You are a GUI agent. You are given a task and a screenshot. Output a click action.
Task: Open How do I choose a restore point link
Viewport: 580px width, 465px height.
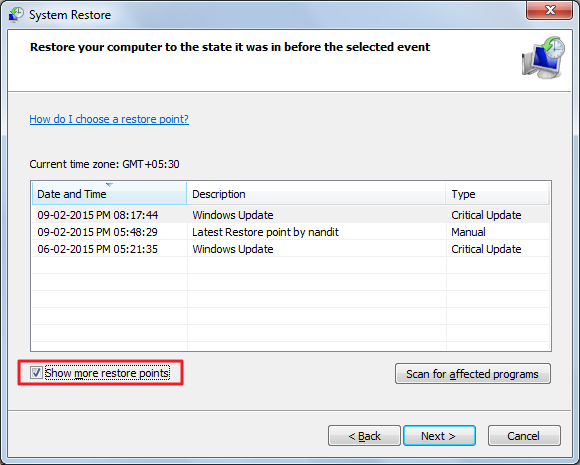(109, 119)
